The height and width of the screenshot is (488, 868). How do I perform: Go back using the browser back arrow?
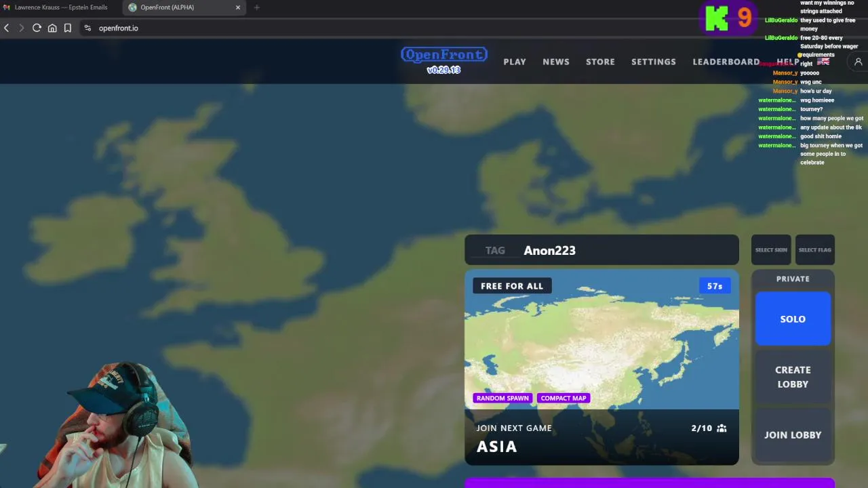pyautogui.click(x=7, y=28)
